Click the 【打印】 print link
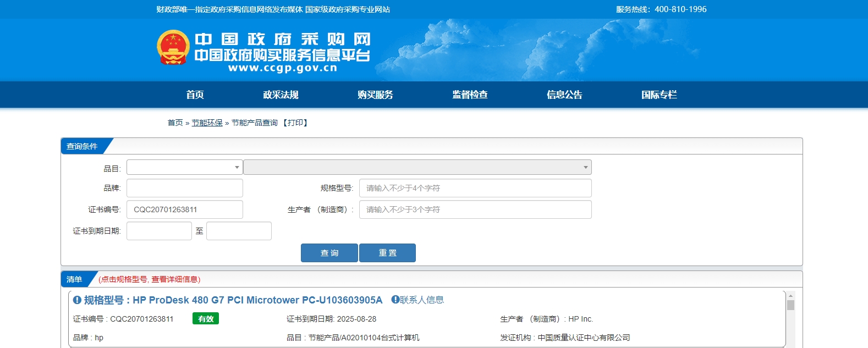The image size is (868, 348). pyautogui.click(x=295, y=123)
